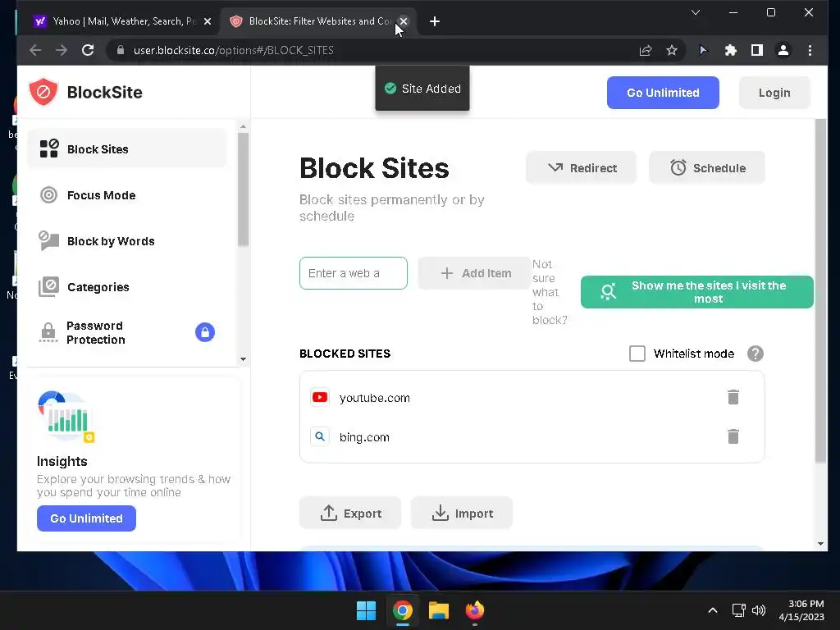
Task: Click the sidebar scroll down arrow
Action: pyautogui.click(x=243, y=359)
